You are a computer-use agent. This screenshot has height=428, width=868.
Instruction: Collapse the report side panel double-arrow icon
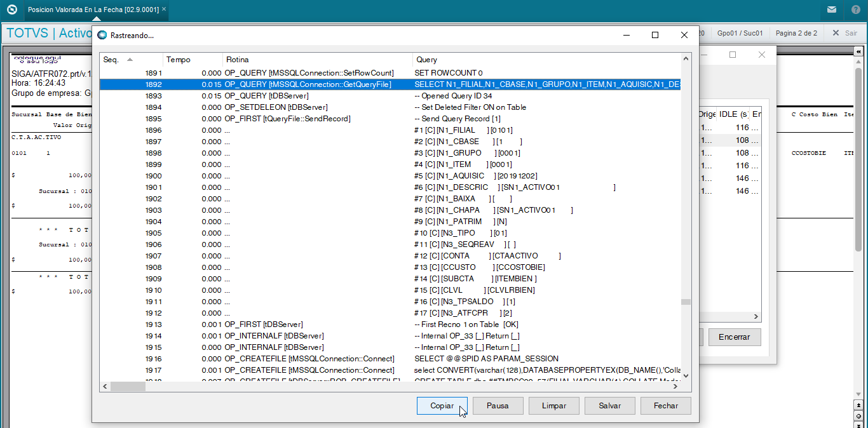pyautogui.click(x=858, y=52)
